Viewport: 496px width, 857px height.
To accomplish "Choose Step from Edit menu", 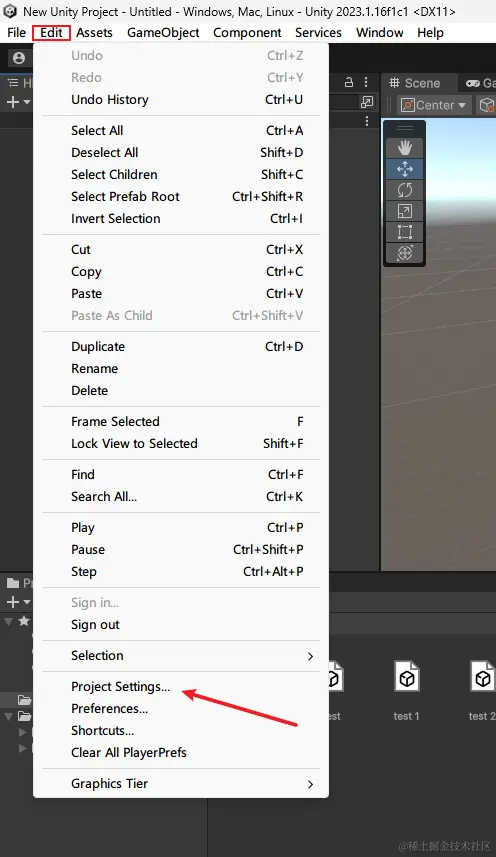I will 181,571.
